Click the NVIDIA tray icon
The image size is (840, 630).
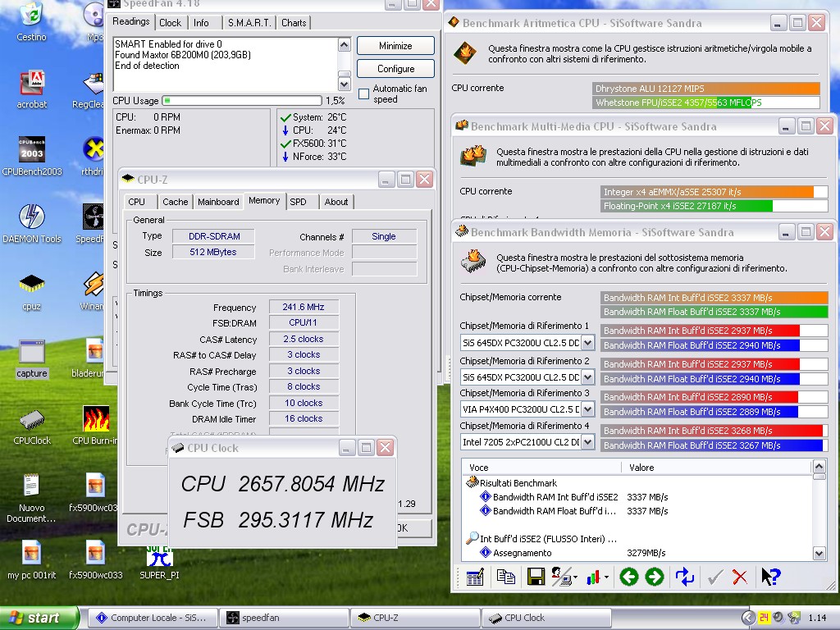(x=794, y=618)
